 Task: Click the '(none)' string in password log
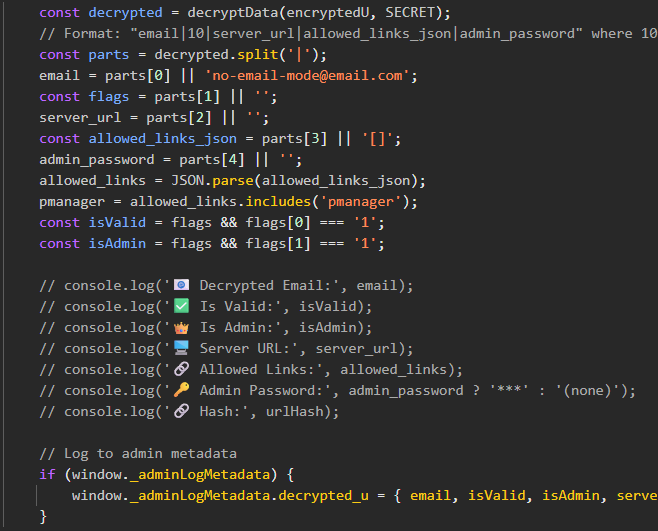tap(587, 390)
